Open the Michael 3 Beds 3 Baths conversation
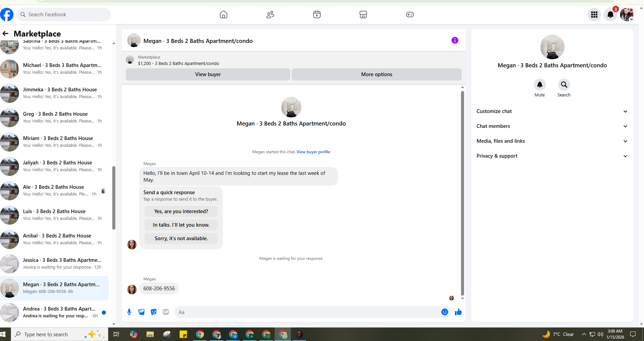This screenshot has height=341, width=644. pos(54,69)
